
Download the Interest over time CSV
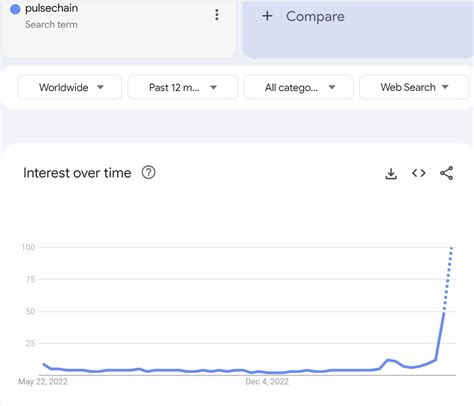(391, 173)
